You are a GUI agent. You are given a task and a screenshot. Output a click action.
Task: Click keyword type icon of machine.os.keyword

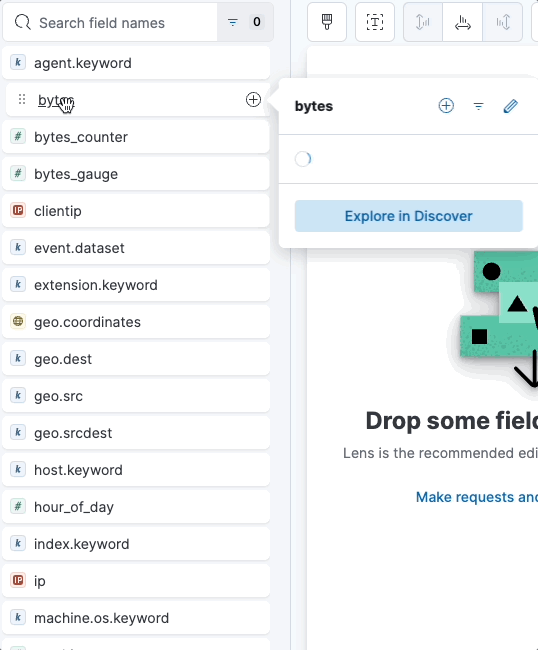pos(18,617)
